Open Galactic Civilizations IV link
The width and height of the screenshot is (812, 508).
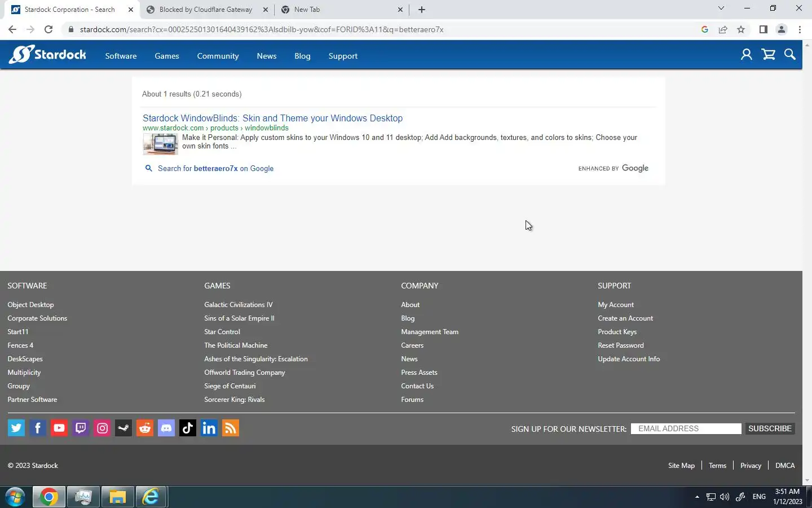(x=238, y=305)
